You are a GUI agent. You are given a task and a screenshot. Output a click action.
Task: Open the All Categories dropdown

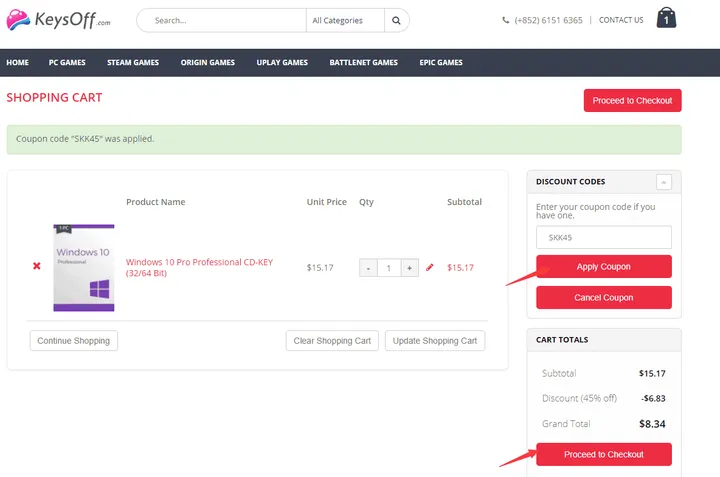pos(344,20)
